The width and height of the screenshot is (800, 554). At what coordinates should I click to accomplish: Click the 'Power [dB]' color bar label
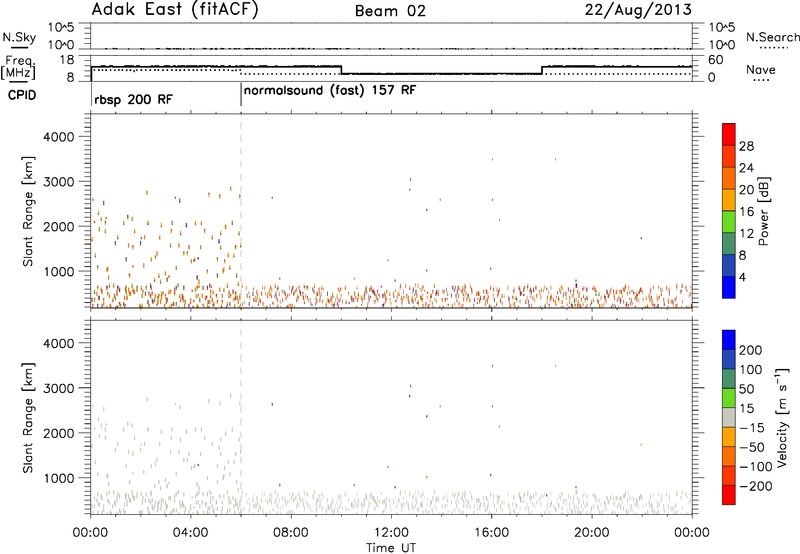point(764,211)
